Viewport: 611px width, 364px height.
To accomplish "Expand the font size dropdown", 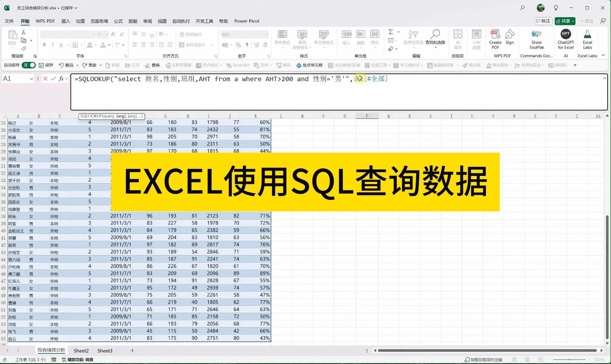I will [x=107, y=34].
